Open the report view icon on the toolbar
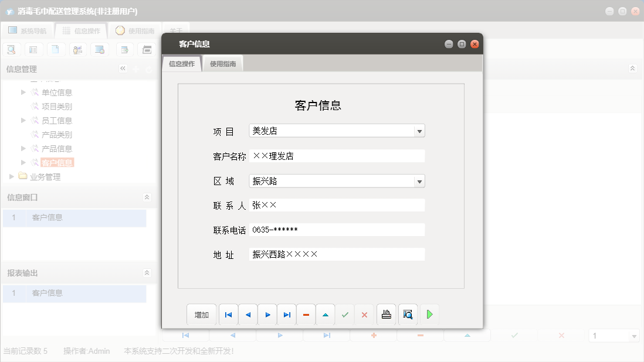Image resolution: width=644 pixels, height=362 pixels. click(33, 49)
